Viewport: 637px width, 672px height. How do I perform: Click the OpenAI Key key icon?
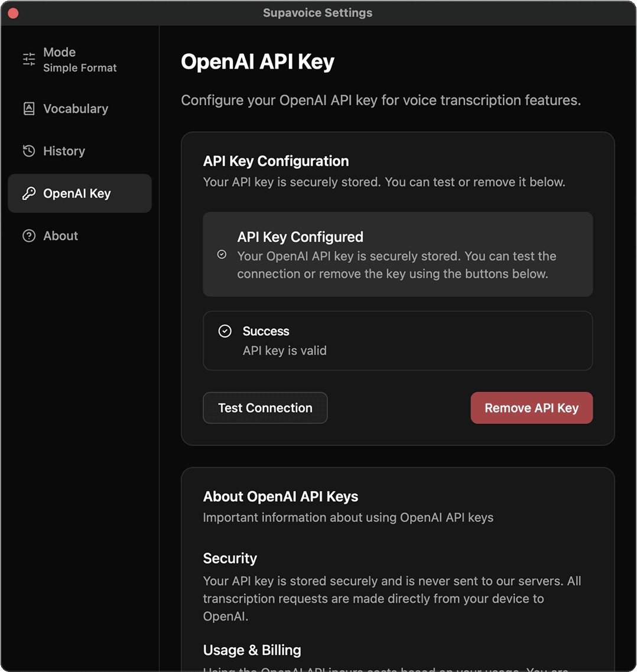point(29,193)
